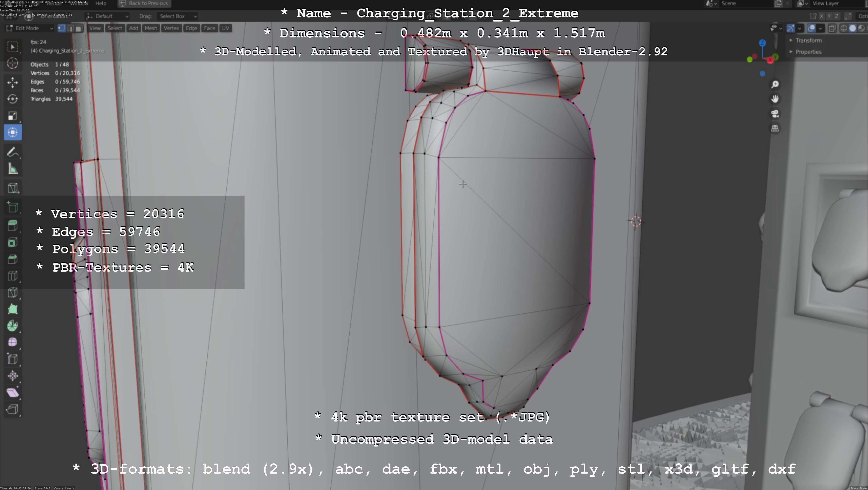868x490 pixels.
Task: Switch to material preview shading
Action: (861, 28)
